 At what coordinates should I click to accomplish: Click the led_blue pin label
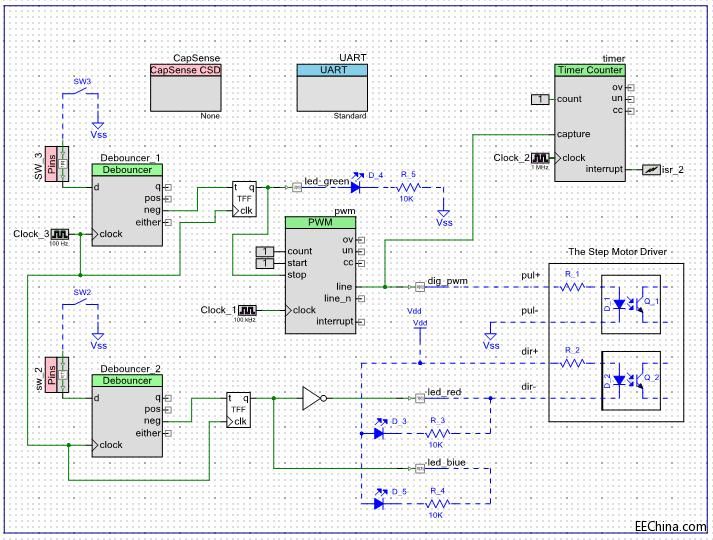pos(446,463)
